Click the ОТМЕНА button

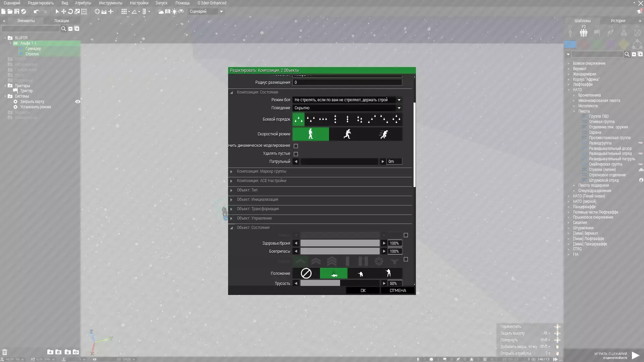pos(398,291)
